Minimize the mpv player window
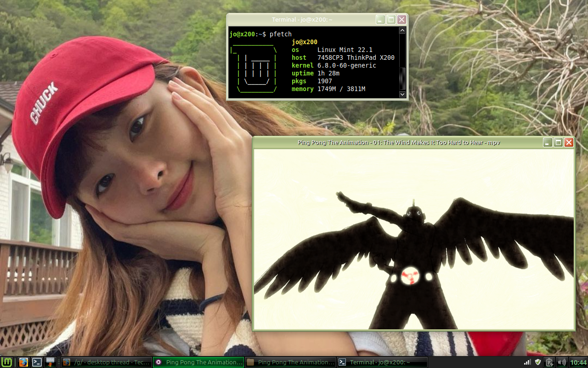The height and width of the screenshot is (368, 588). (x=548, y=143)
